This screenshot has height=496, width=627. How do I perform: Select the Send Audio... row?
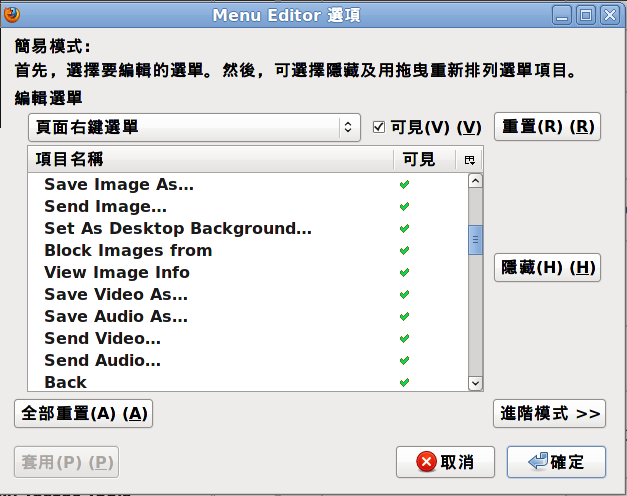click(248, 360)
